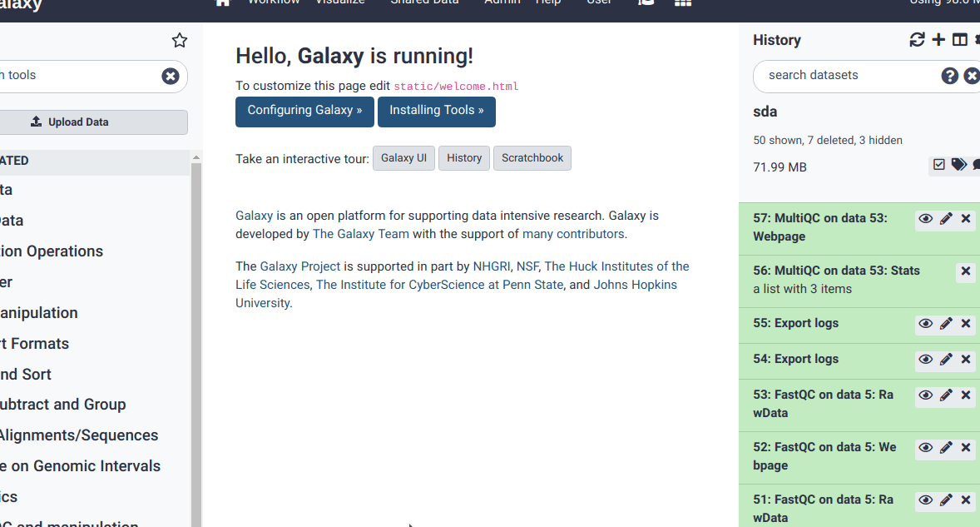This screenshot has width=980, height=527.
Task: Expand 'e on Genomic Intervals' section
Action: coord(80,465)
